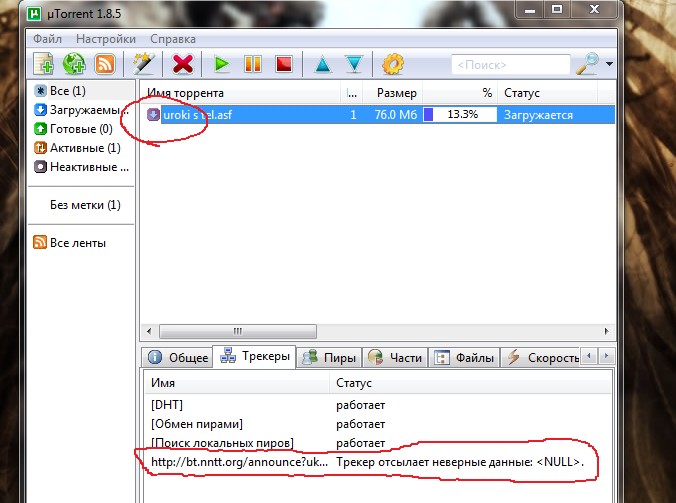Click the torrent downloading status icon
The image size is (676, 503).
pos(153,115)
